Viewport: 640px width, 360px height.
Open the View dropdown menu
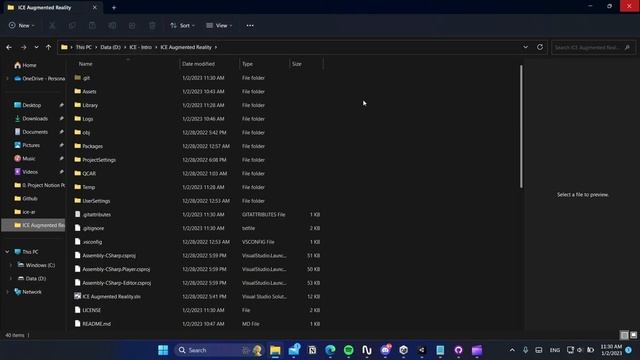(219, 26)
